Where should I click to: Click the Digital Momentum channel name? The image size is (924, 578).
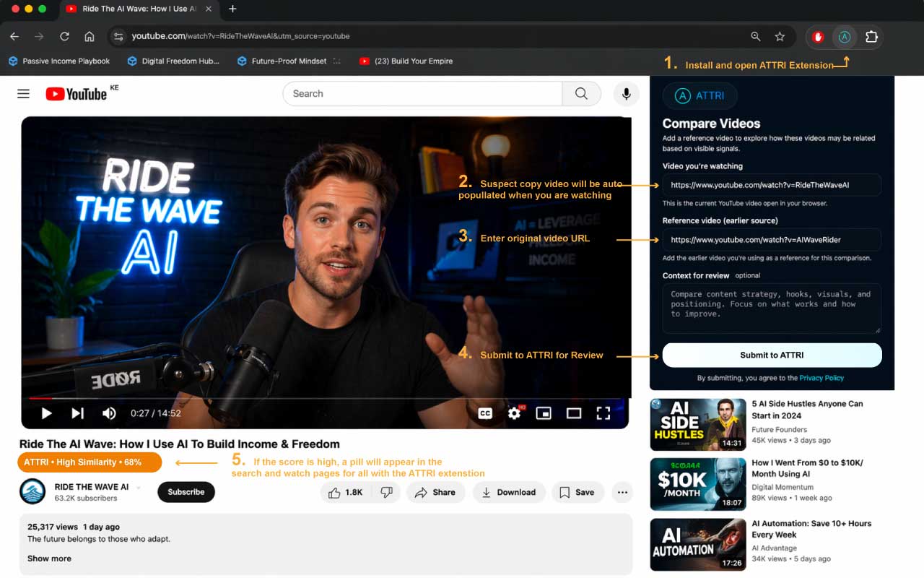pyautogui.click(x=783, y=488)
